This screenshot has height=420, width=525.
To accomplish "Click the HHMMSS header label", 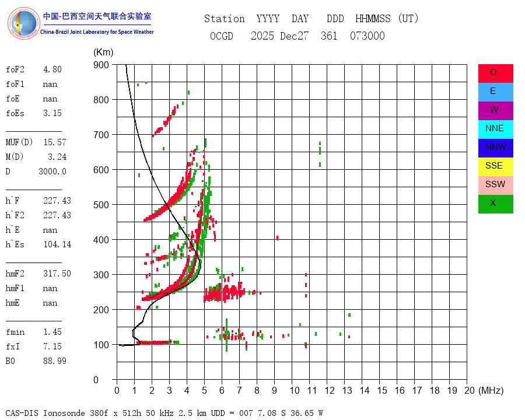I will point(373,19).
